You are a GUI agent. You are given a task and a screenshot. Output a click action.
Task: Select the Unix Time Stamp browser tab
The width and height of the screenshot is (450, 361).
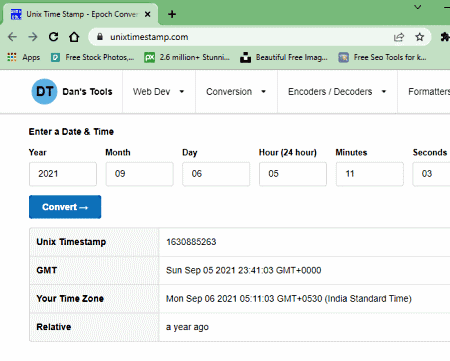[x=80, y=14]
